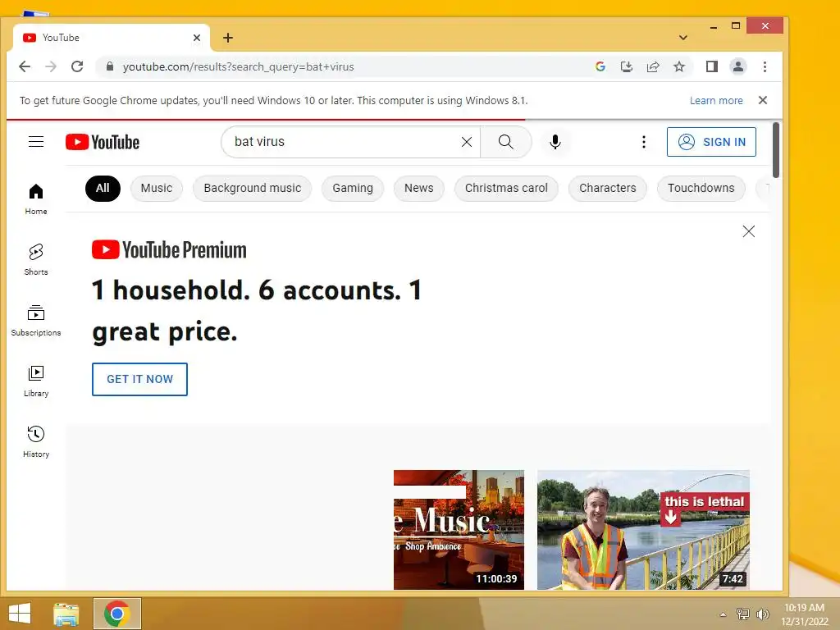Image resolution: width=840 pixels, height=630 pixels.
Task: Reload the page
Action: pyautogui.click(x=77, y=66)
